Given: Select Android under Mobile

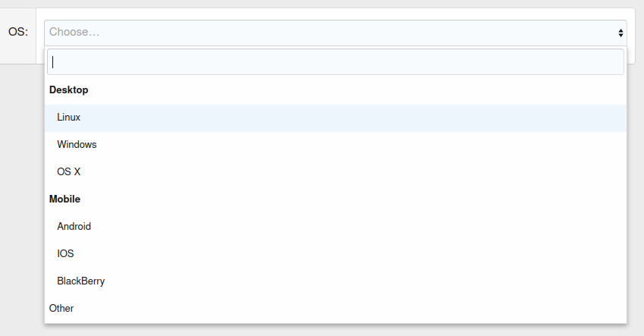Looking at the screenshot, I should [74, 227].
